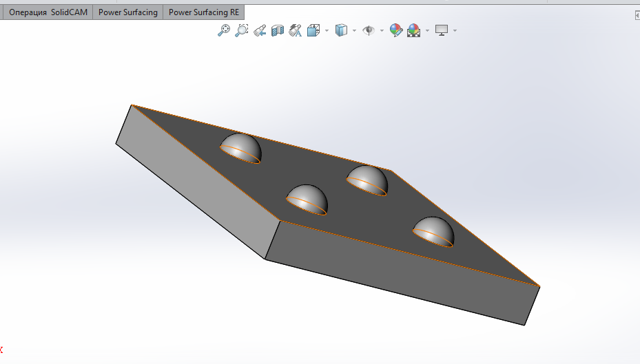This screenshot has height=364, width=640.
Task: Open the Edit Appearance tool
Action: pos(396,30)
